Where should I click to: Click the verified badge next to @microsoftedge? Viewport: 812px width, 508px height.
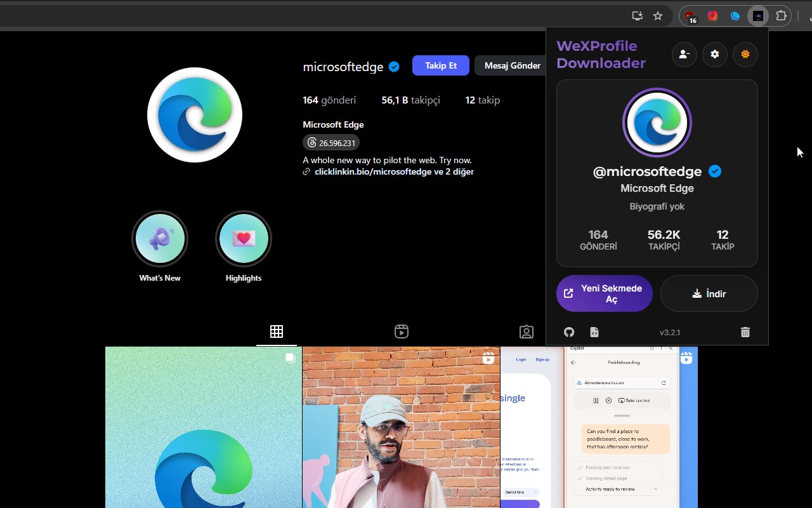pos(715,171)
